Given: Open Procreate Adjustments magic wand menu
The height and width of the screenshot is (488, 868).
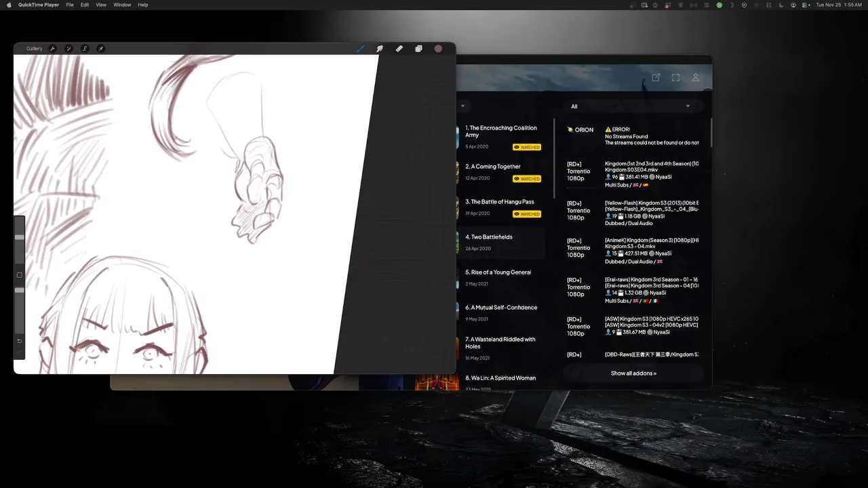Looking at the screenshot, I should (x=68, y=49).
